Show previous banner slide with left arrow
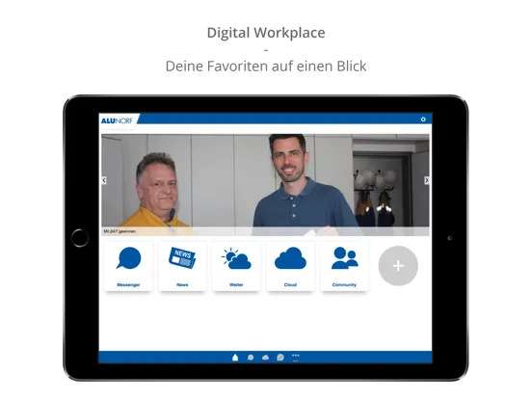The image size is (532, 399). pos(104,180)
